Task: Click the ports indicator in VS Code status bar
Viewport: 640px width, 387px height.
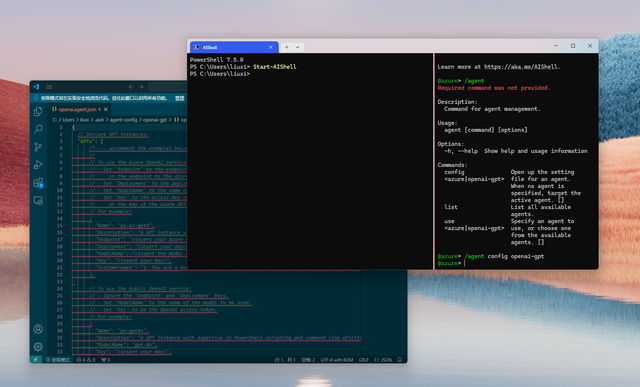Action: click(106, 360)
